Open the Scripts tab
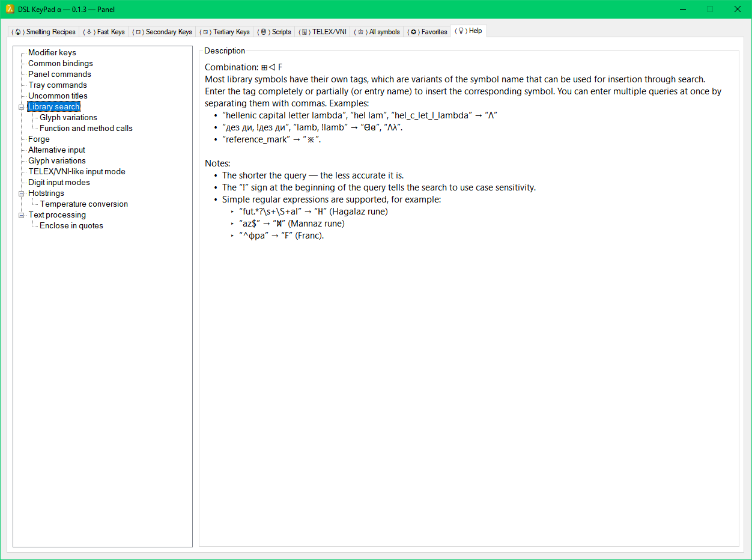This screenshot has height=560, width=752. point(274,32)
